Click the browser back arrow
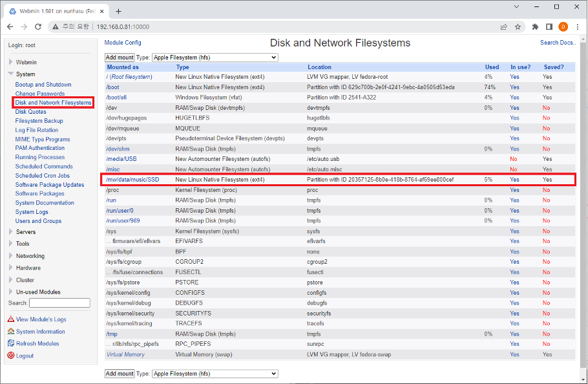Viewport: 588px width, 384px height. click(10, 27)
